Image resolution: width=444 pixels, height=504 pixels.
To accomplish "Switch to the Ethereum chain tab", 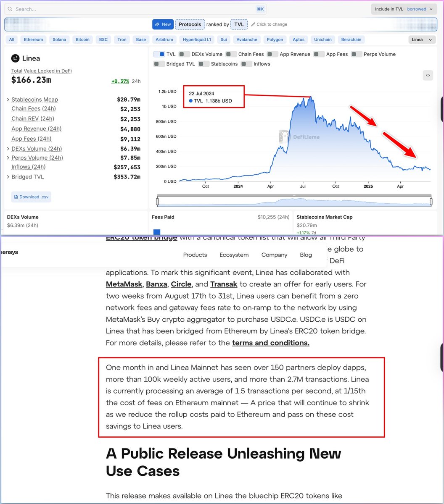I will [33, 39].
